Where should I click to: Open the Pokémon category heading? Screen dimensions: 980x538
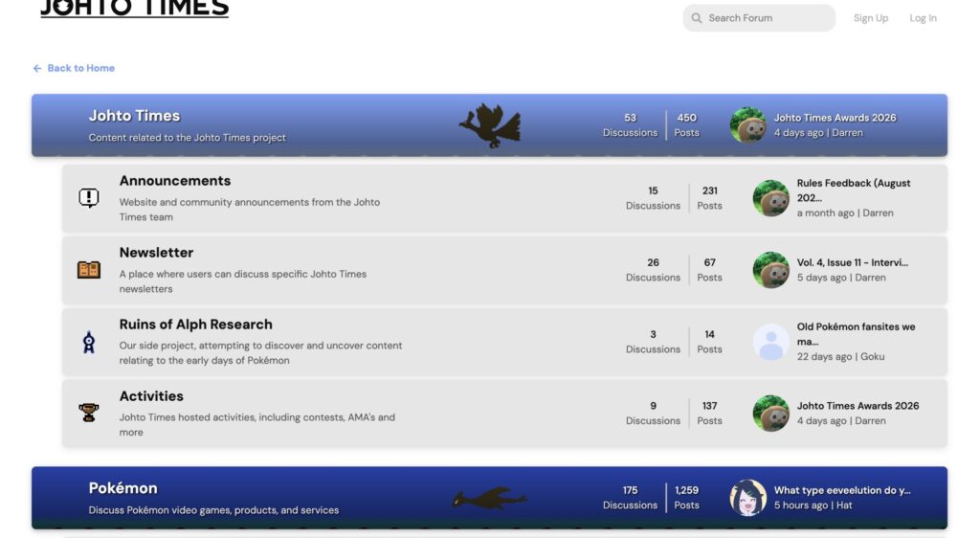(122, 488)
